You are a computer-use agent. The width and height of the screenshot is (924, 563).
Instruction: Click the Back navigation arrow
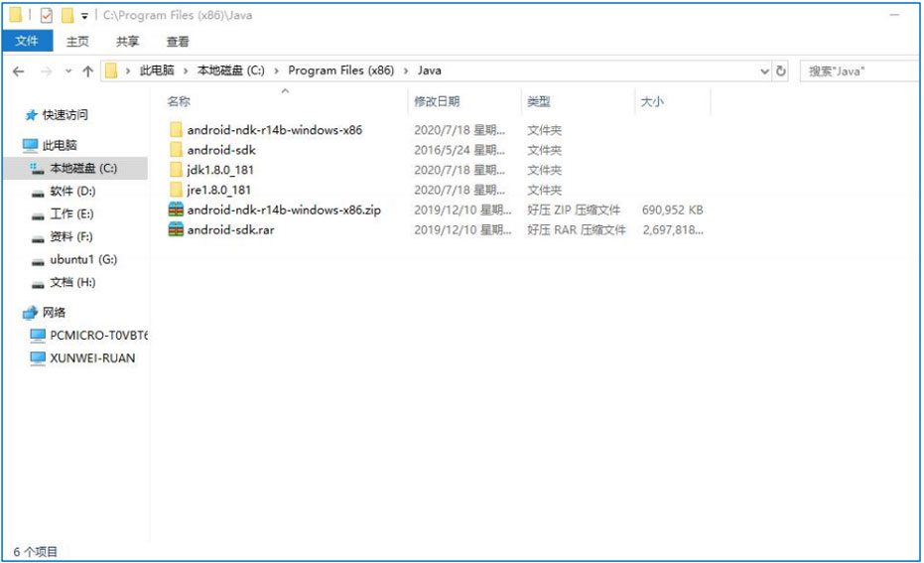click(18, 71)
